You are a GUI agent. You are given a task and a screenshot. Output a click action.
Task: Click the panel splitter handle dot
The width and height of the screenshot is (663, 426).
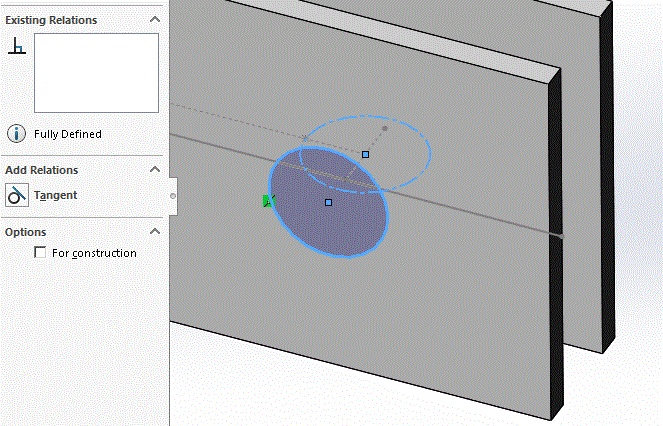click(173, 196)
